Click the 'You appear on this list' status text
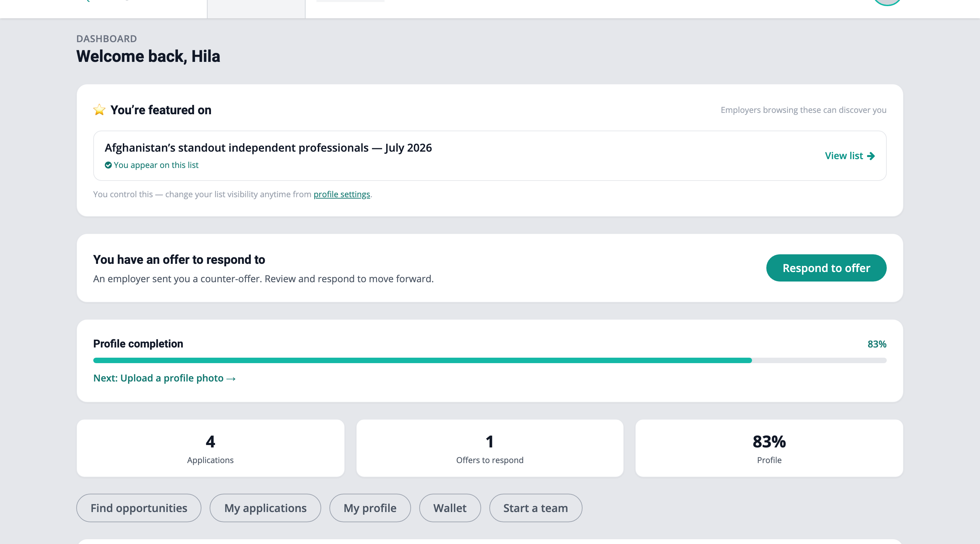 pyautogui.click(x=156, y=165)
